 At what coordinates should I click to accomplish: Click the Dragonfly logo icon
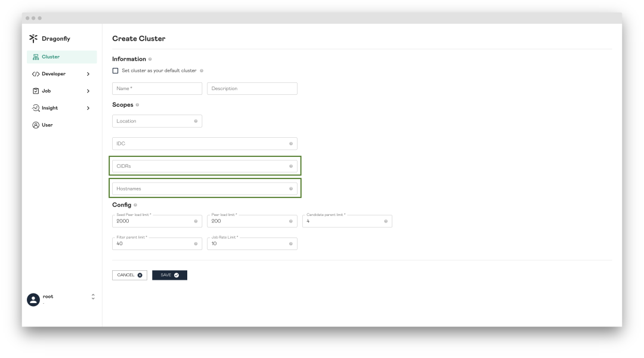tap(33, 39)
